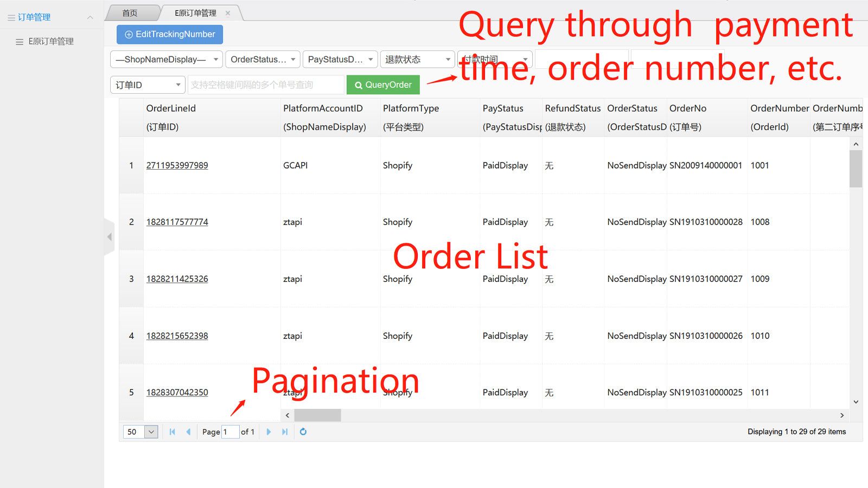
Task: Focus the multi-order-number search input field
Action: (266, 85)
